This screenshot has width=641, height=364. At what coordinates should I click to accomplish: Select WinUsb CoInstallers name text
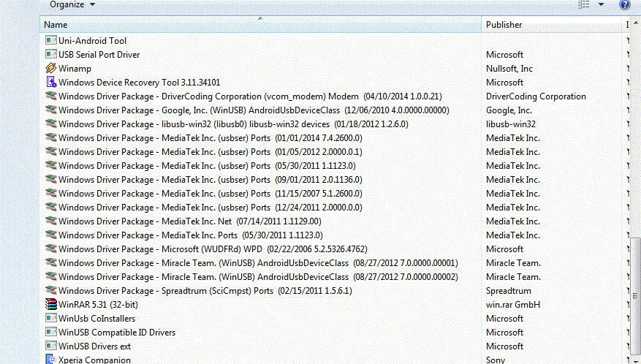pos(97,319)
